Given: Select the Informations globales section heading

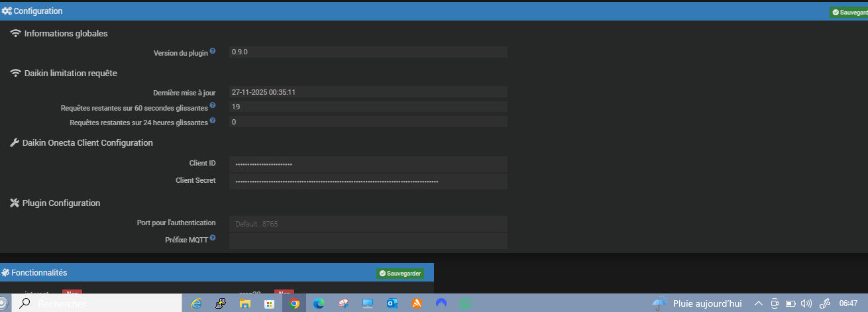Looking at the screenshot, I should pos(66,33).
